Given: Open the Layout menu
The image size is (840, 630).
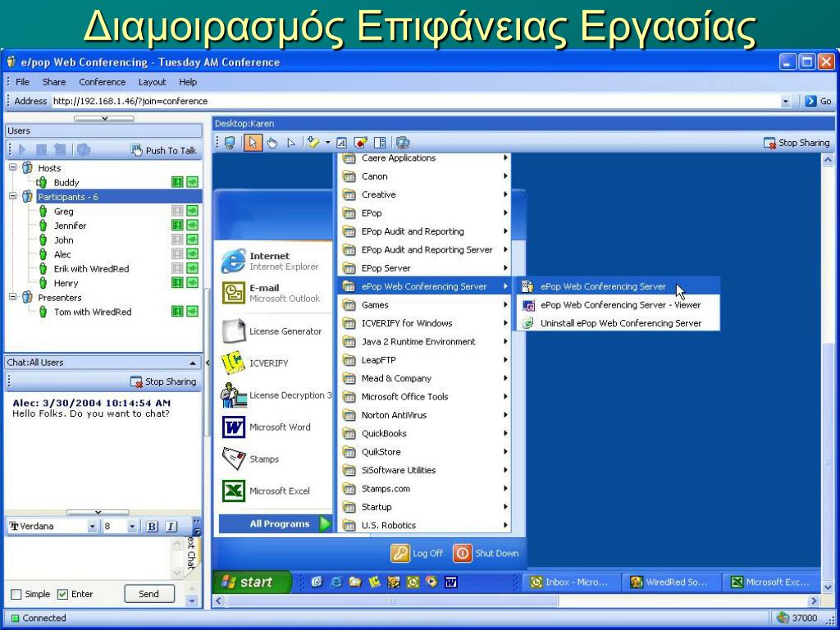Looking at the screenshot, I should 152,82.
